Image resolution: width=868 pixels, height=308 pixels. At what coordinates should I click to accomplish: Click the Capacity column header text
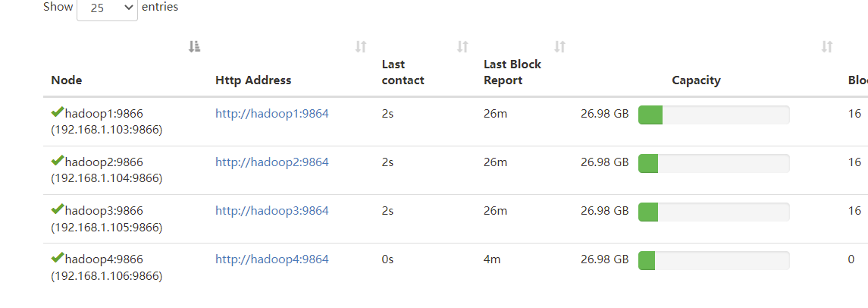click(696, 80)
